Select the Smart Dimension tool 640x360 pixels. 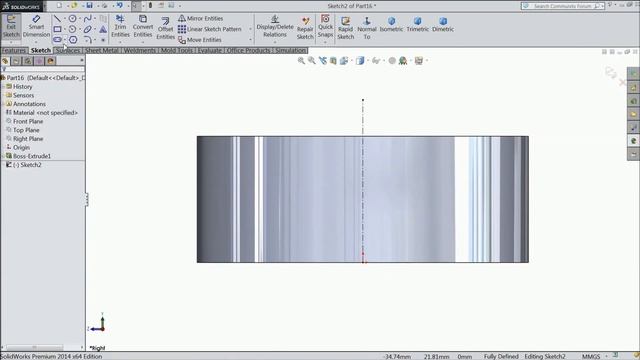coord(36,27)
